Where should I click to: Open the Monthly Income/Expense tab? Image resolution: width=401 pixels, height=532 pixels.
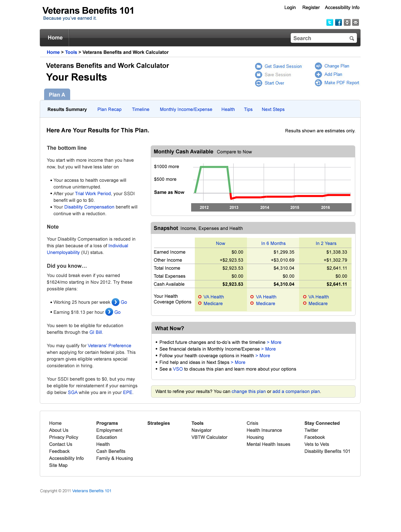click(186, 109)
